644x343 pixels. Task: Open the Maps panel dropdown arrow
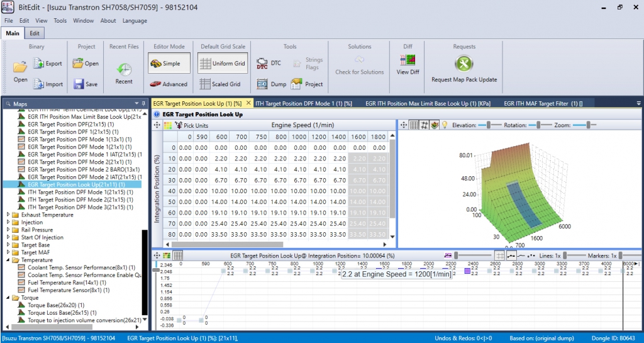tap(136, 103)
